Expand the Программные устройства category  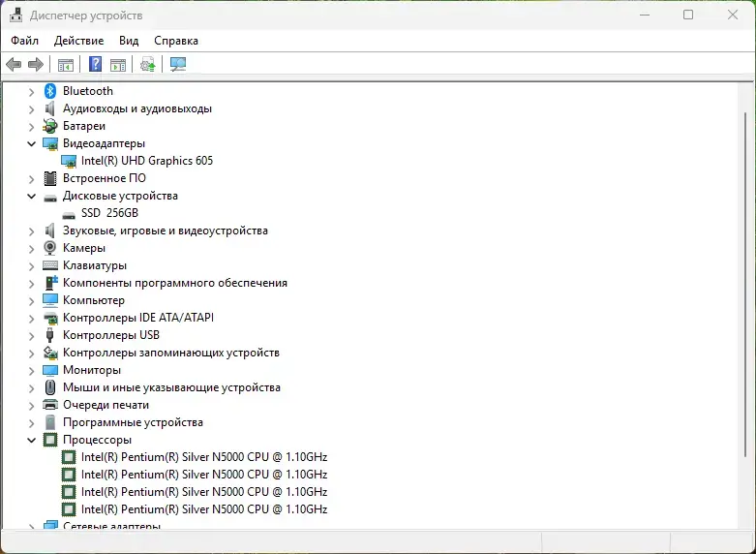tap(31, 422)
